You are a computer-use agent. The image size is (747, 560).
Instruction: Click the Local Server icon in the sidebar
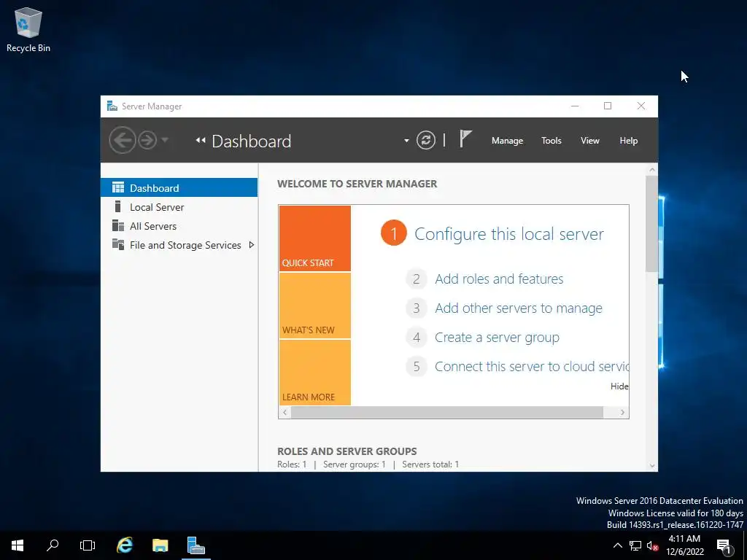tap(117, 206)
